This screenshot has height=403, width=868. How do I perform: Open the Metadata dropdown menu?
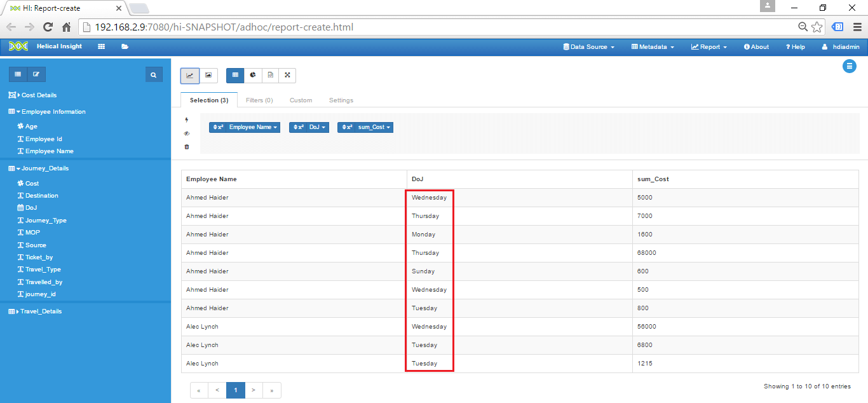[653, 47]
